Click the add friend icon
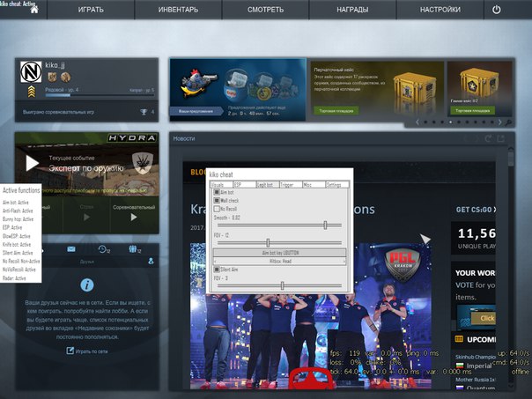 (151, 262)
